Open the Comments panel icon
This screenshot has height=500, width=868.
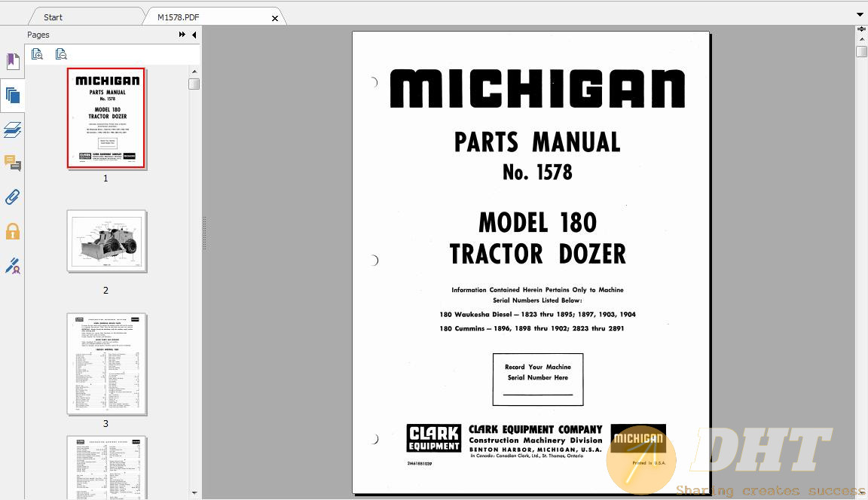(13, 163)
